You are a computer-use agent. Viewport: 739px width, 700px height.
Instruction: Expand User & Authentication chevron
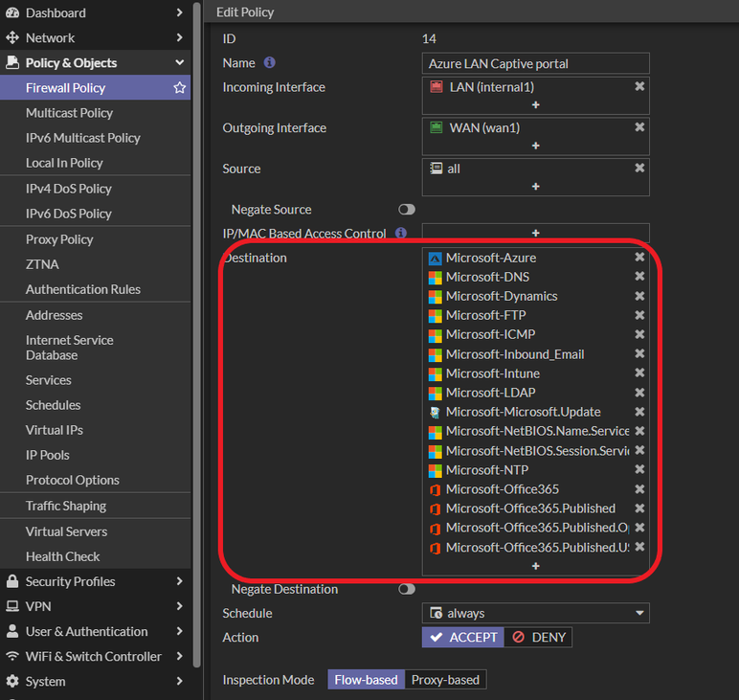point(180,631)
